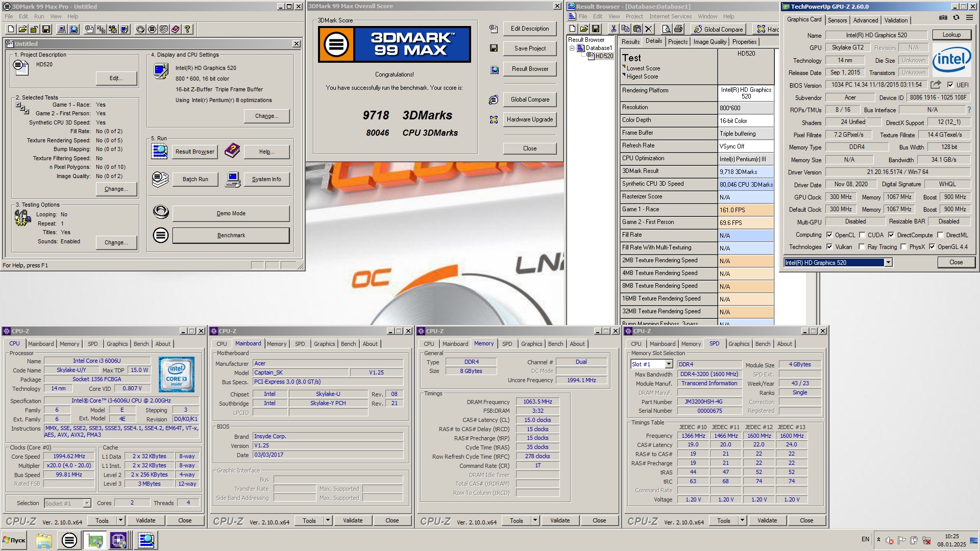The height and width of the screenshot is (551, 980).
Task: Click Save Project in the score dialog
Action: point(530,48)
